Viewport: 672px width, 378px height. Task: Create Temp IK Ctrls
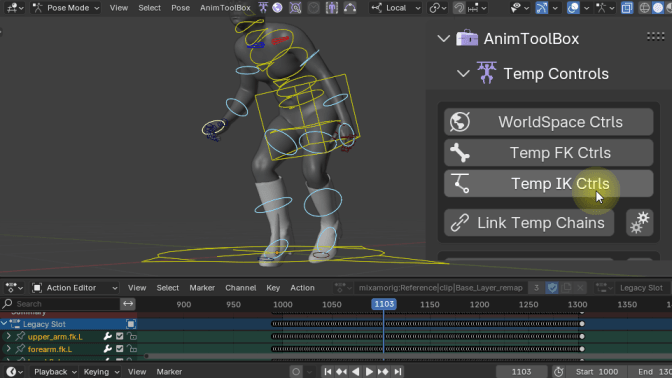549,184
